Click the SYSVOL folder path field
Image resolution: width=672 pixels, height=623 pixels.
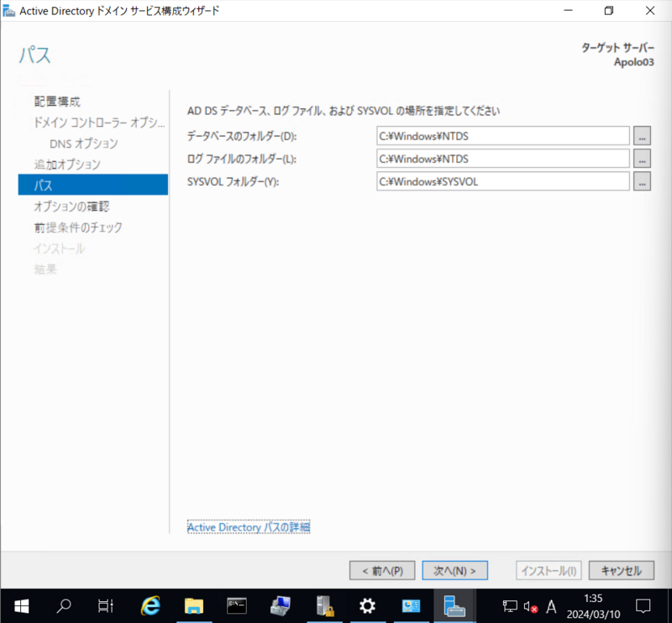[502, 181]
